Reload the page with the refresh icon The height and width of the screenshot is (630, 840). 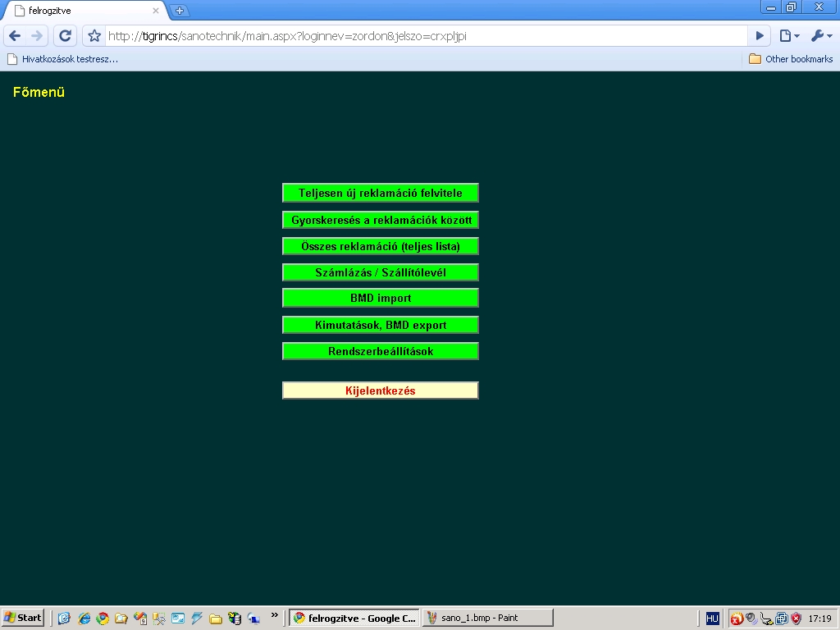(x=66, y=36)
